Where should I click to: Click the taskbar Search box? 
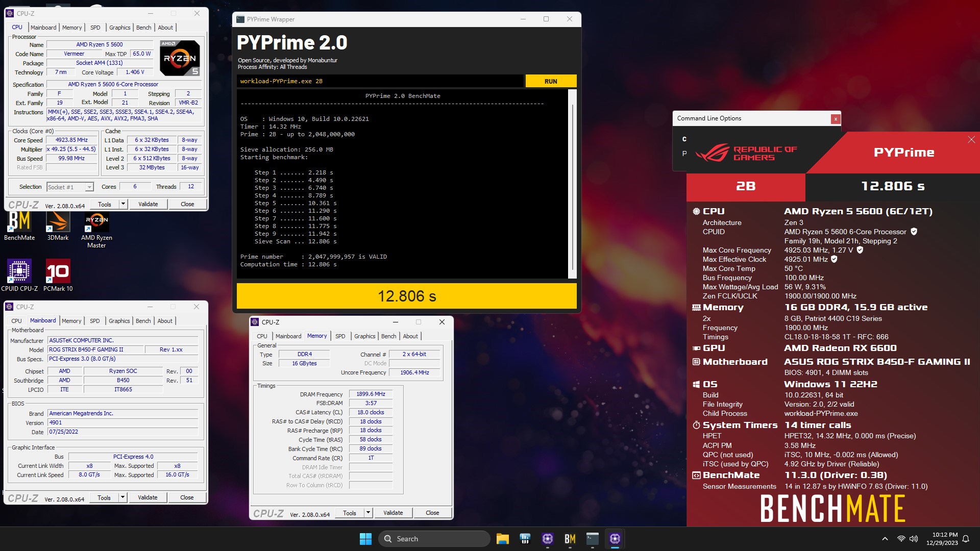click(434, 539)
